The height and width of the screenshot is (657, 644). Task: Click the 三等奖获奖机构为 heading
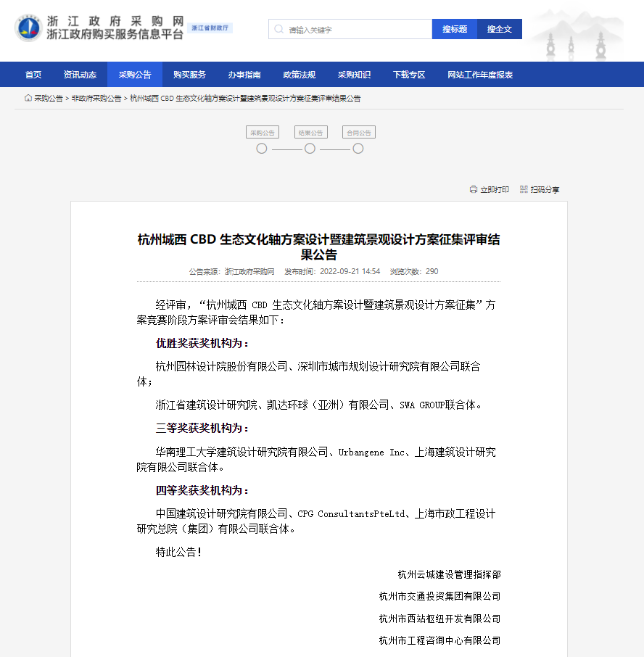pos(202,429)
